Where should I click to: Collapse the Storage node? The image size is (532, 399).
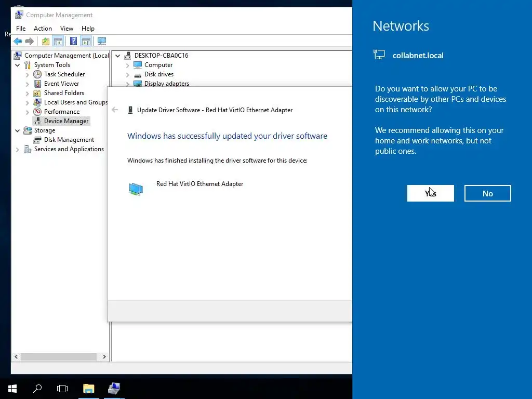coord(18,130)
